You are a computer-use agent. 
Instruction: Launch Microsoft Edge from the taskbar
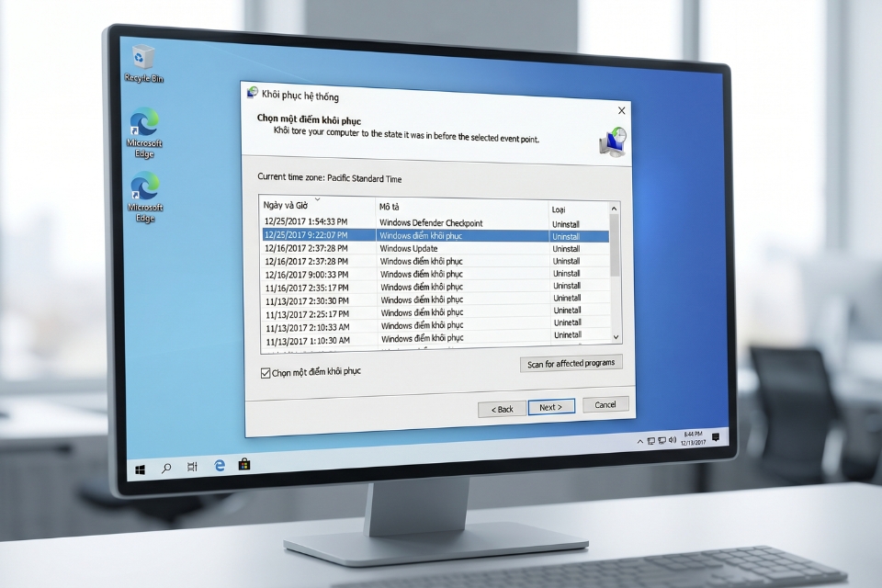(x=218, y=467)
